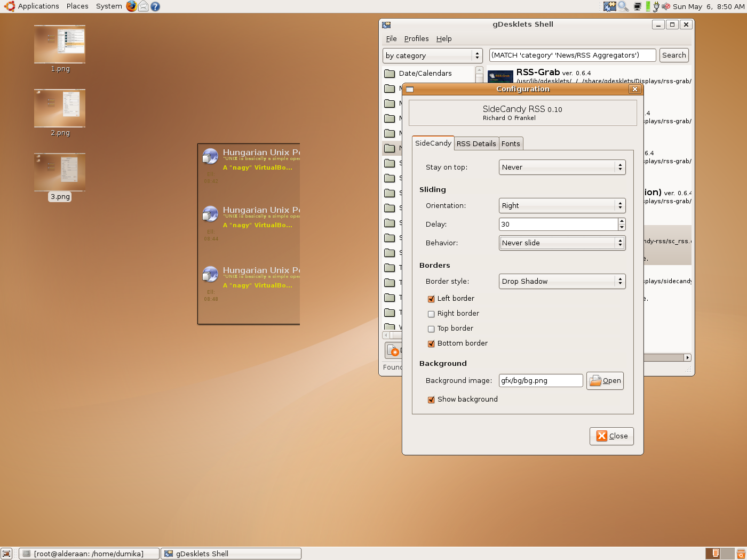Open the Border style Drop Shadow dropdown

(562, 281)
